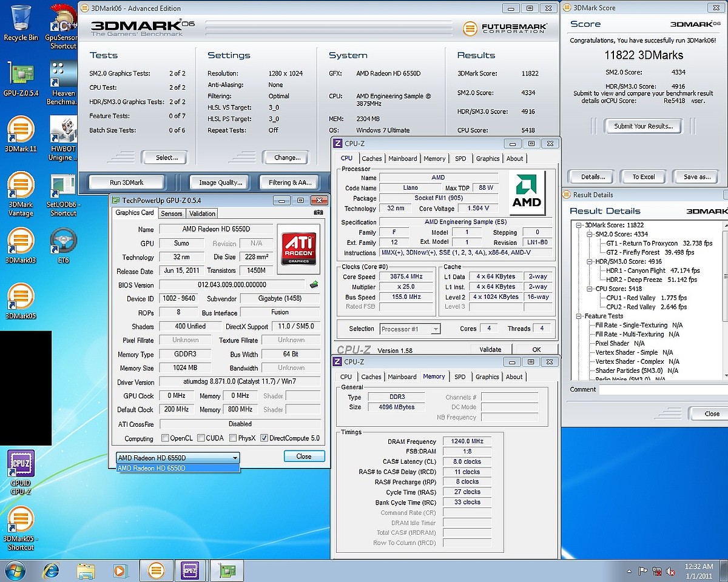Select the 3DMark 11 desktop icon
The width and height of the screenshot is (728, 582).
(20, 133)
